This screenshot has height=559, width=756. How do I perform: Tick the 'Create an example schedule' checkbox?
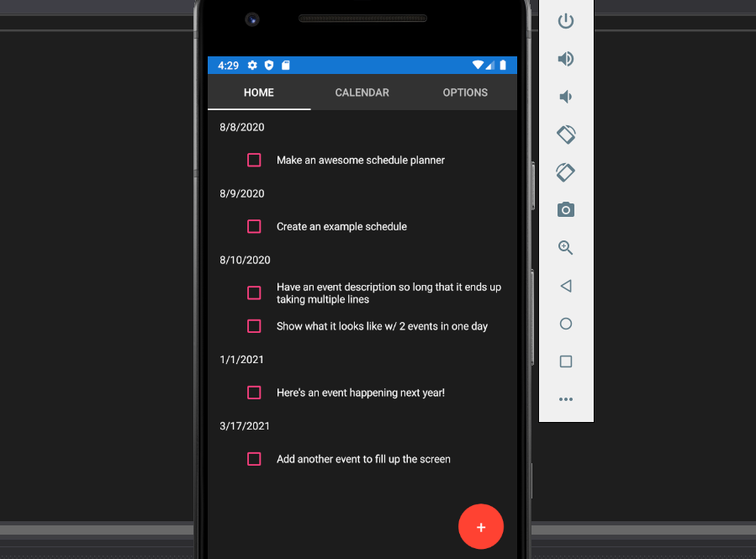coord(254,226)
